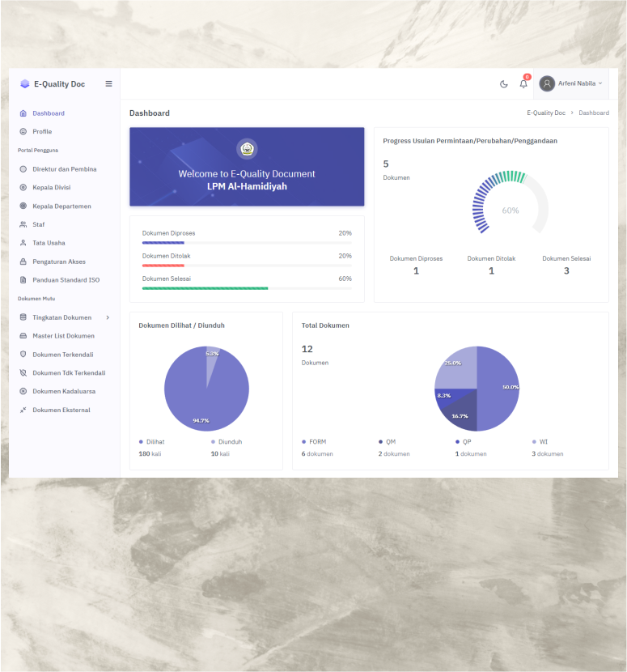Screen dimensions: 627x672
Task: Open notifications bell icon
Action: click(523, 84)
